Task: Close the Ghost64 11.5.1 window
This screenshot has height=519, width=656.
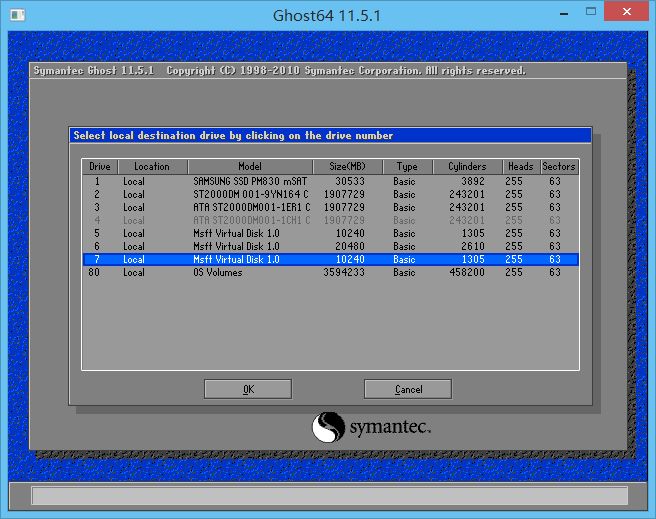Action: (x=627, y=15)
